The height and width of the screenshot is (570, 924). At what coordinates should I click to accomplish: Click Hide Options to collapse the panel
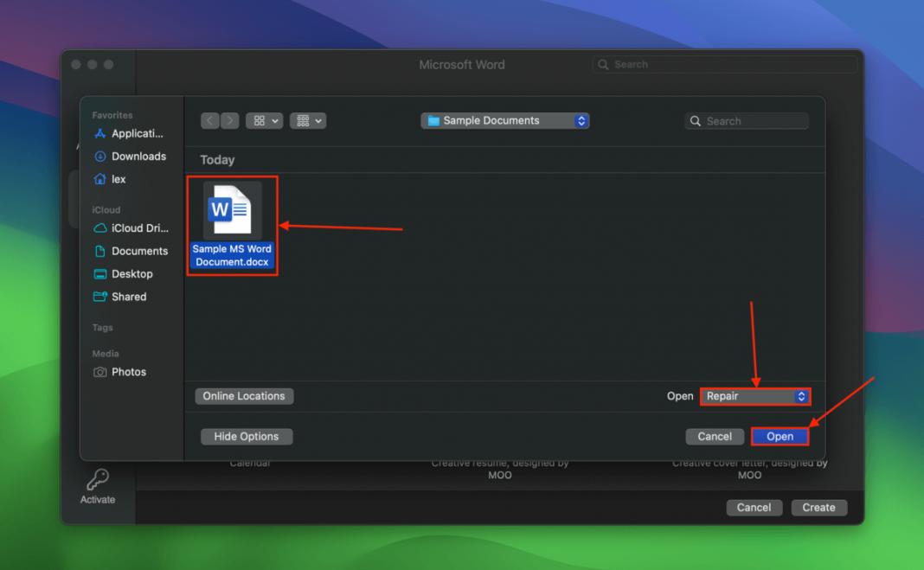tap(246, 436)
